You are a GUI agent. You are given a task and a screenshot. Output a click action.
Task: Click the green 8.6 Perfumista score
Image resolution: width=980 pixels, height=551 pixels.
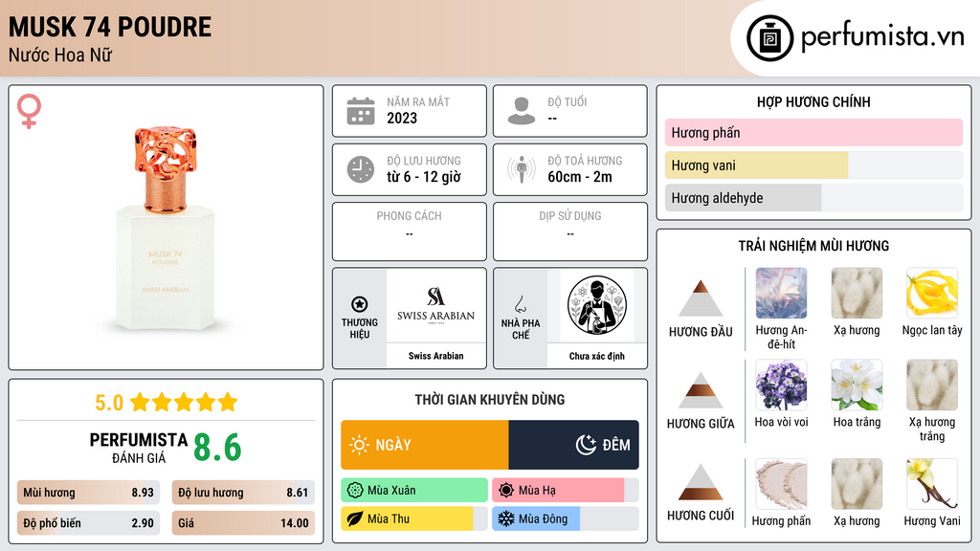(217, 448)
